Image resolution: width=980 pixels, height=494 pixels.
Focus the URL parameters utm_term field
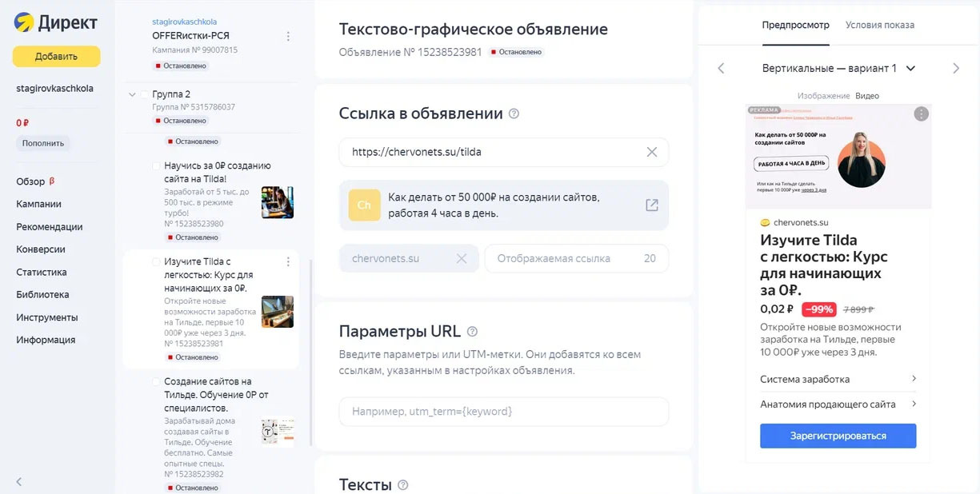(x=503, y=412)
